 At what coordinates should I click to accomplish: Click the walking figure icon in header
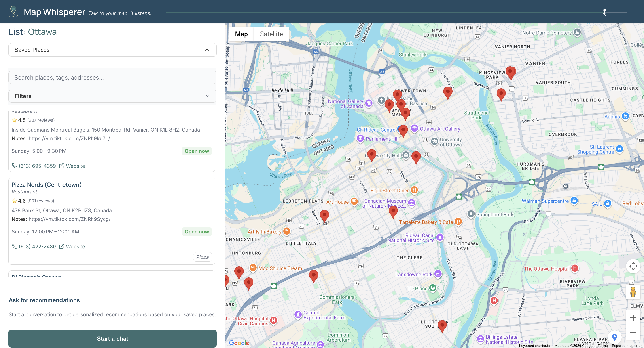pos(604,12)
